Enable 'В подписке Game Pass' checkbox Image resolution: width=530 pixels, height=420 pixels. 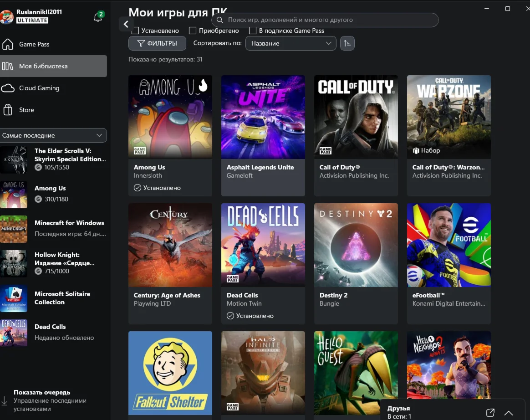[253, 31]
